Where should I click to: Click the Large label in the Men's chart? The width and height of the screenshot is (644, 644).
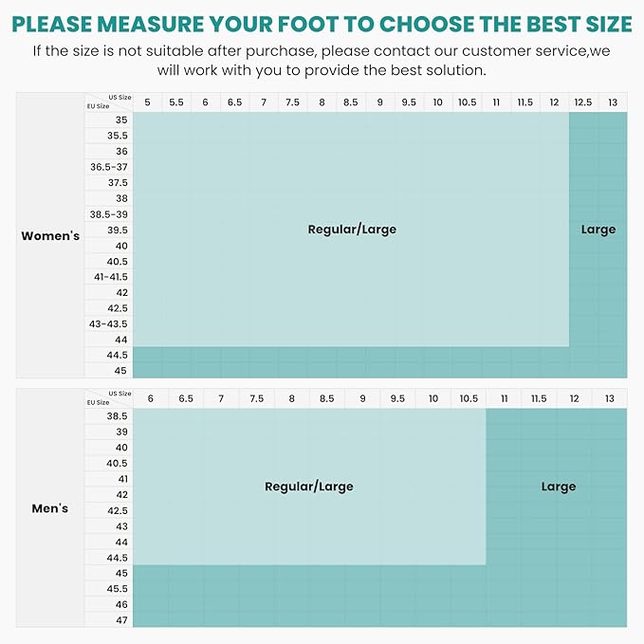[558, 487]
